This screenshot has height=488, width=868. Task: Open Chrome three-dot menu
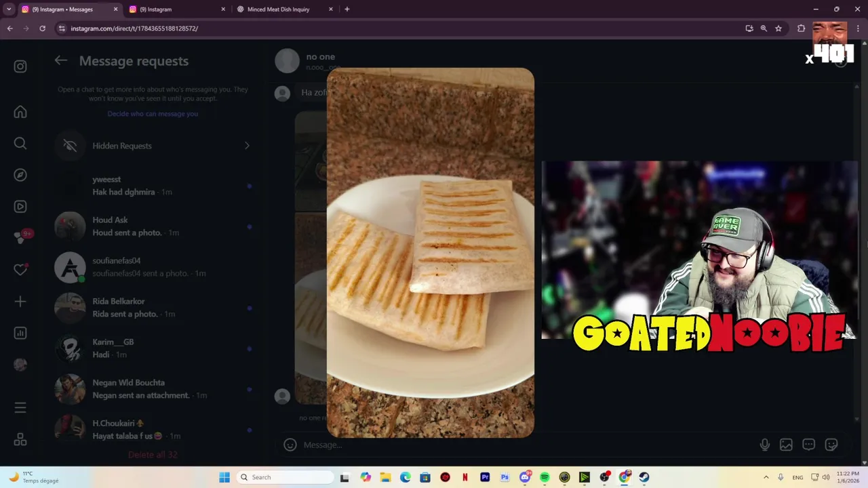(x=858, y=28)
